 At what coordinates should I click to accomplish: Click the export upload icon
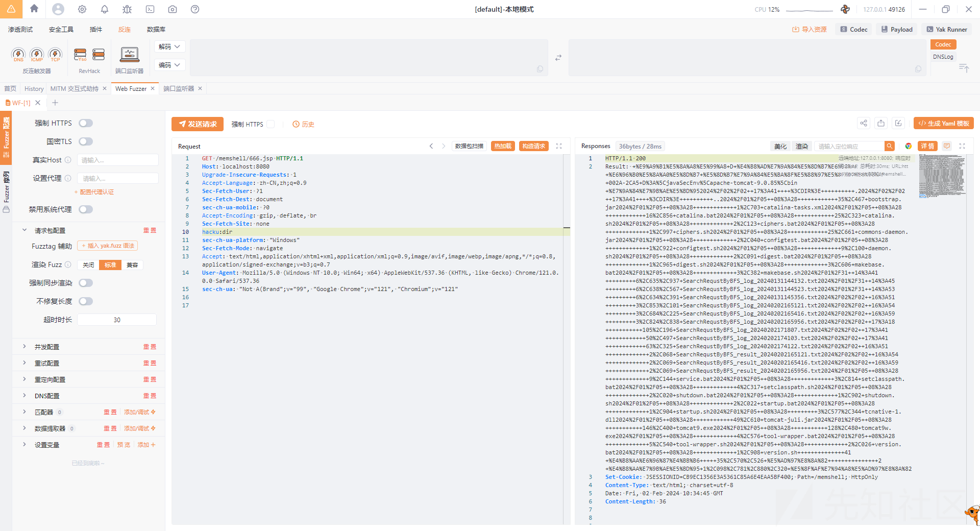(881, 123)
